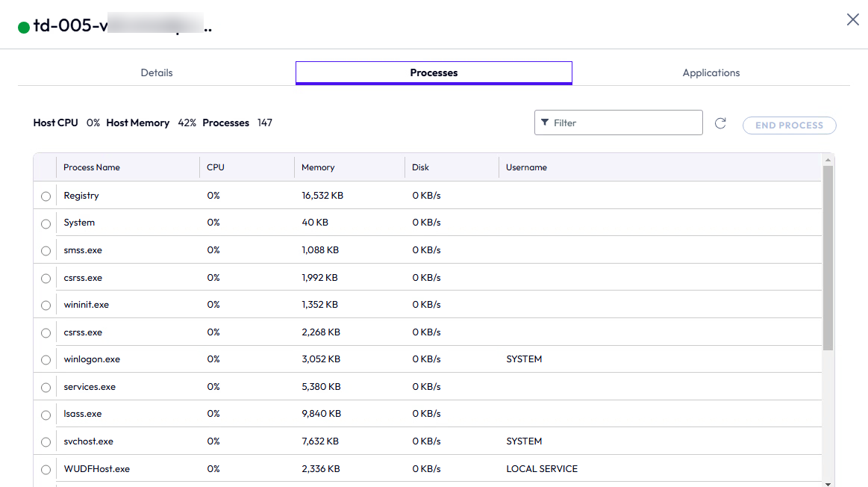Sort by the Disk column header
Viewport: 868px width, 487px height.
(x=420, y=167)
